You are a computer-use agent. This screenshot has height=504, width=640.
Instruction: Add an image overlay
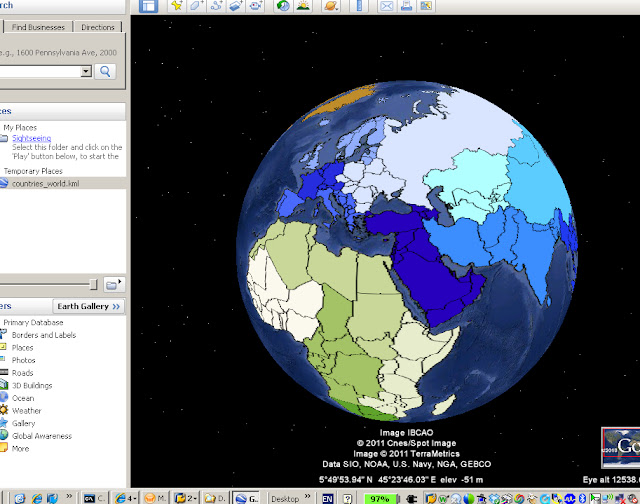pyautogui.click(x=236, y=6)
